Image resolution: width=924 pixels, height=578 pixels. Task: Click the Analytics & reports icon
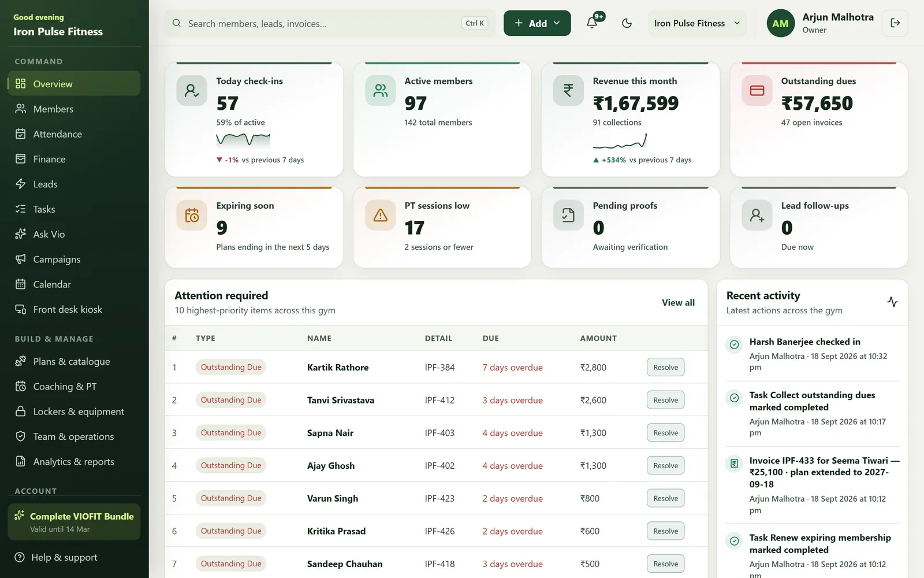tap(21, 461)
